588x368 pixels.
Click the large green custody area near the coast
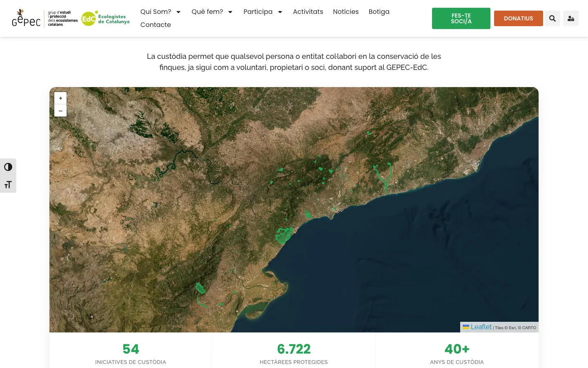coord(284,235)
